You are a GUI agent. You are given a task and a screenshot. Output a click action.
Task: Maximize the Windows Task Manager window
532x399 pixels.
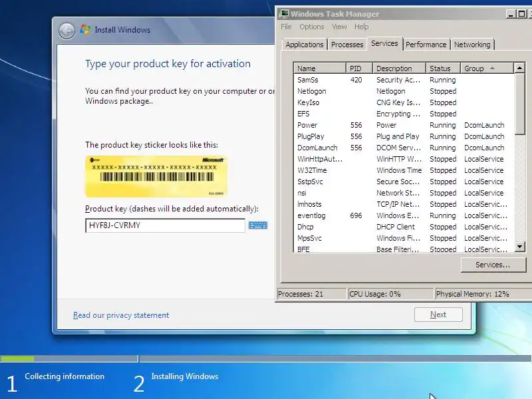click(522, 14)
